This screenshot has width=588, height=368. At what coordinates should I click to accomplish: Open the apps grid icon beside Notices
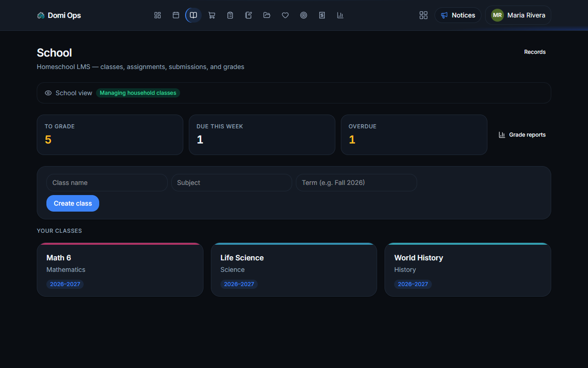pos(424,15)
